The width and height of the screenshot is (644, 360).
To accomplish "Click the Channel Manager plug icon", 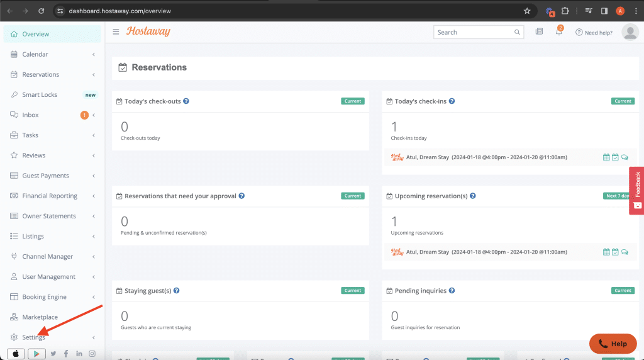I will coord(14,256).
